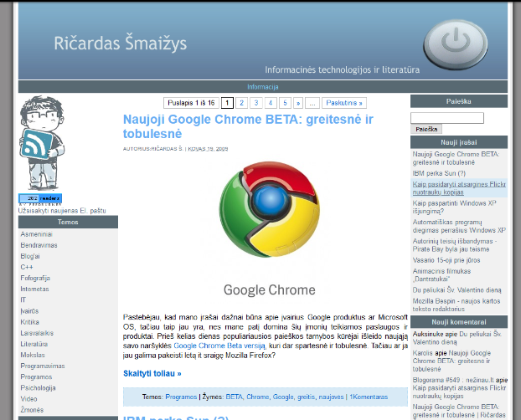Click the Paieška search button
521x420 pixels.
426,129
